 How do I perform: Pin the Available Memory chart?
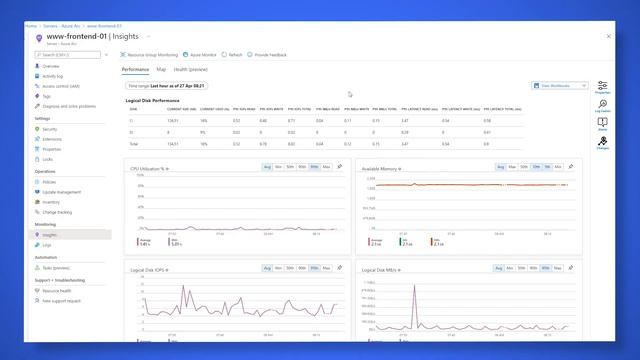click(x=571, y=167)
